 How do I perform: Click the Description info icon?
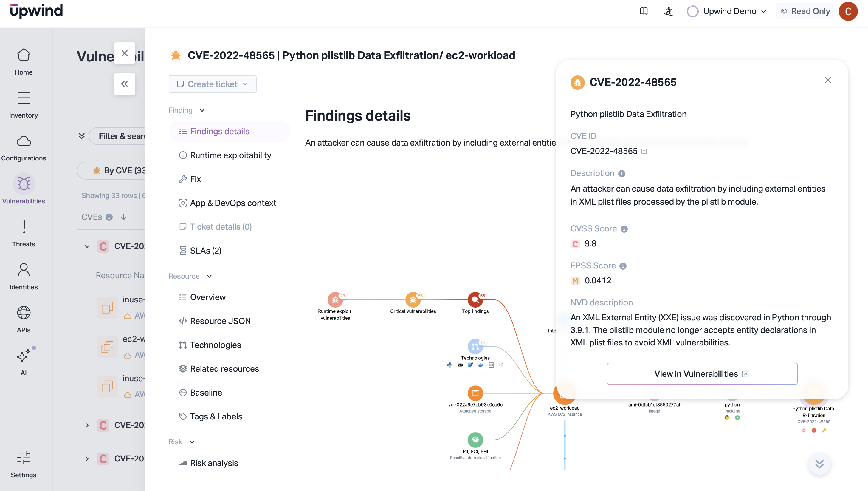(622, 173)
